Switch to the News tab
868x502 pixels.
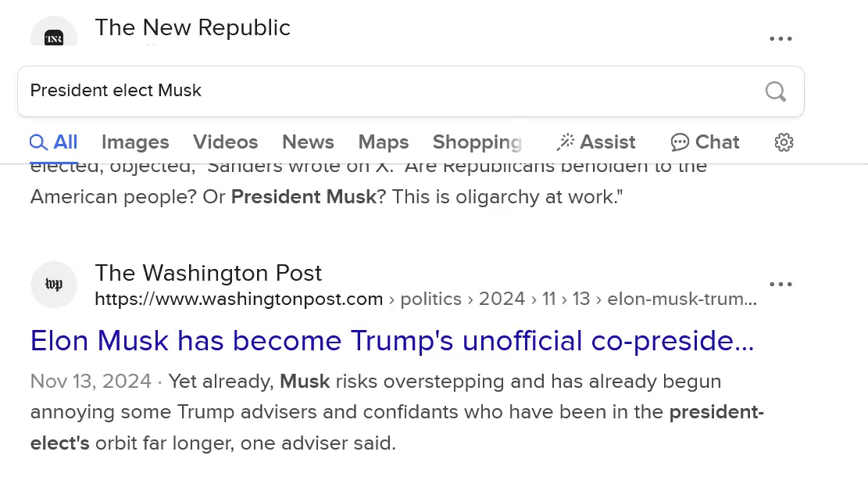click(x=308, y=142)
